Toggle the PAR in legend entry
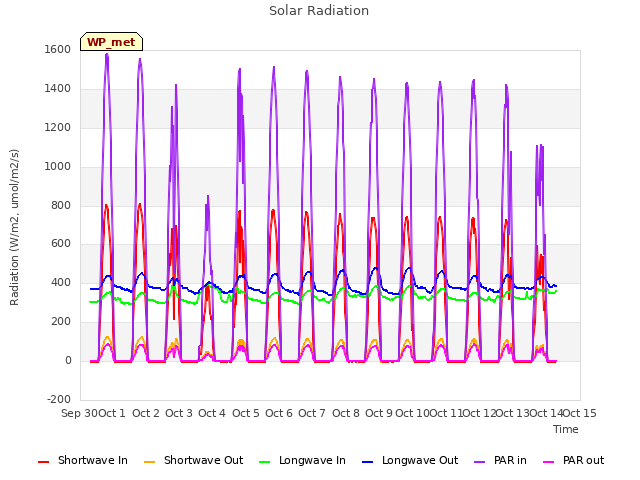The width and height of the screenshot is (640, 480). [x=500, y=460]
